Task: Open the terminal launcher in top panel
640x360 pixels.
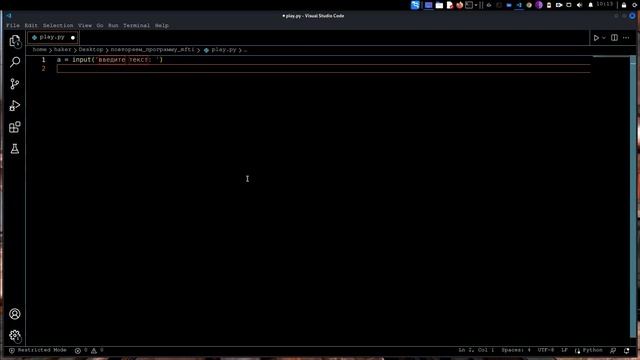Action: [469, 5]
